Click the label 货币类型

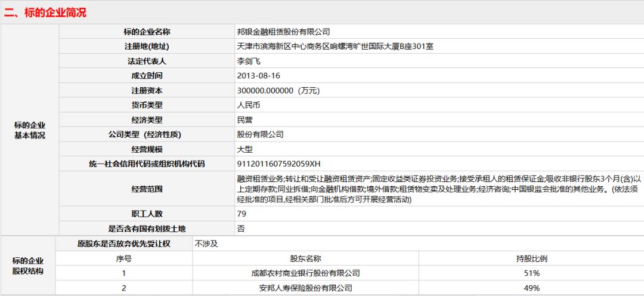pos(147,105)
